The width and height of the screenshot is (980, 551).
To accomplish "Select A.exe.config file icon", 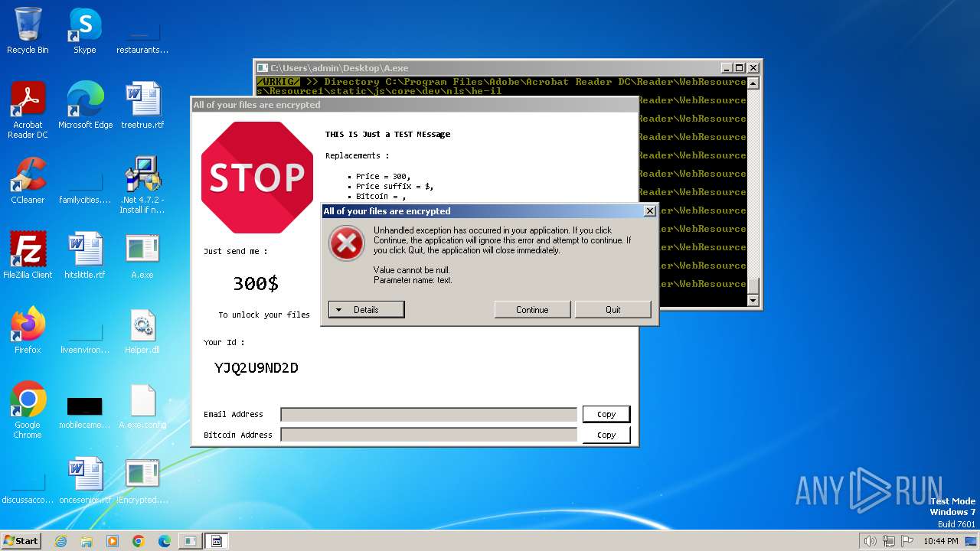I will (x=142, y=406).
